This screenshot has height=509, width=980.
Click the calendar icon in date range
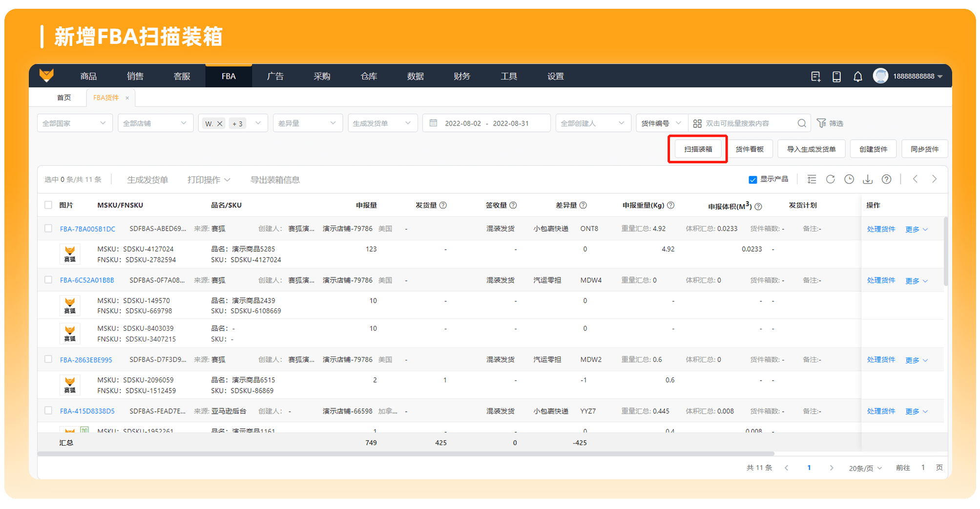pos(433,123)
